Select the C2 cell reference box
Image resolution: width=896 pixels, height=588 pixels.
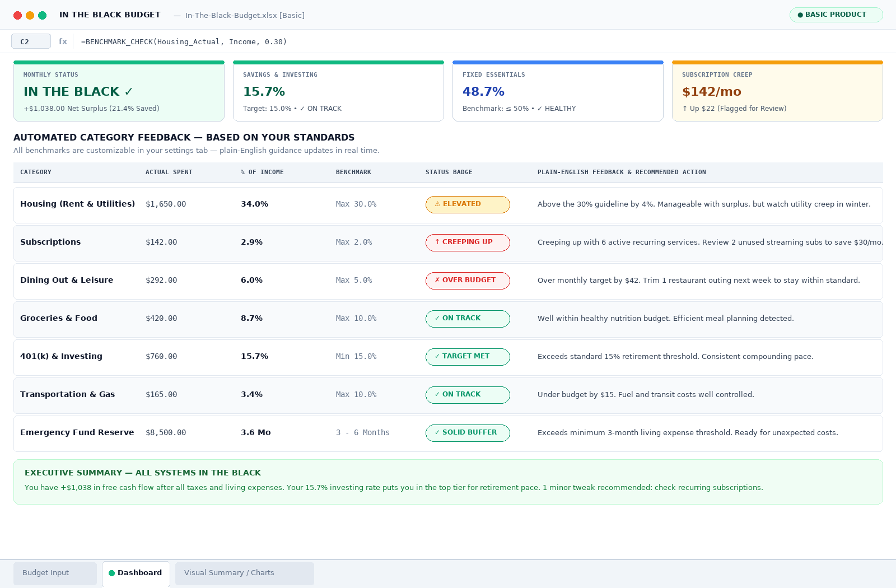pyautogui.click(x=31, y=41)
